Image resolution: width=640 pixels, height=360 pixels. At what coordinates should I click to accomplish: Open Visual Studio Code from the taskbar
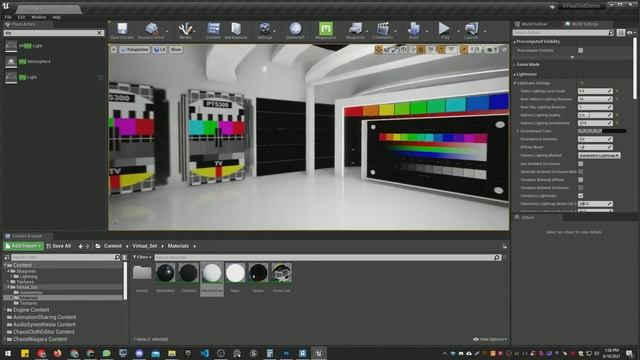tap(204, 353)
